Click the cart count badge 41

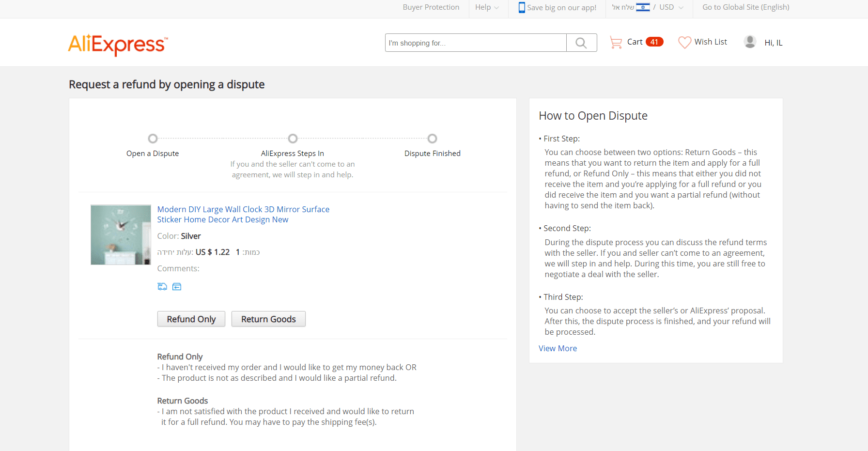[654, 42]
